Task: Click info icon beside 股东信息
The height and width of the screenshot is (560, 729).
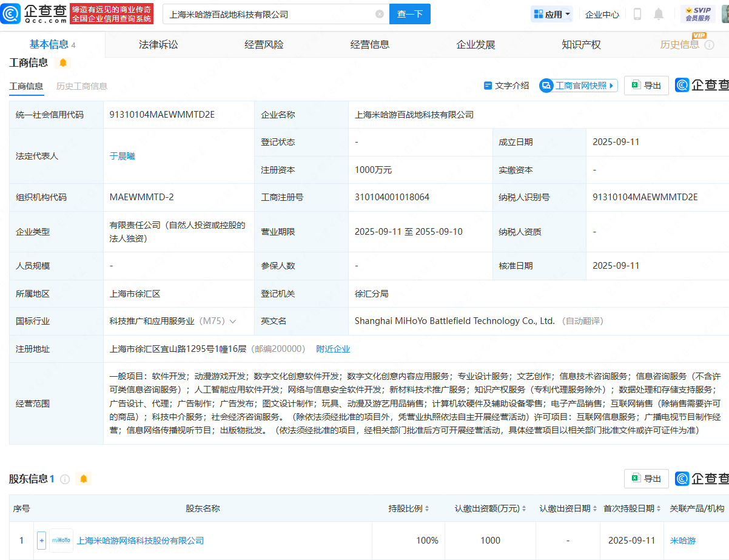Action: point(65,479)
